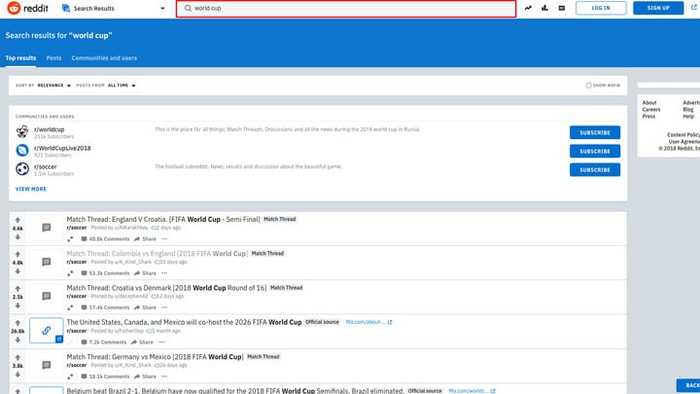Upvote the England V Croatia match thread
700x394 pixels.
click(x=18, y=220)
